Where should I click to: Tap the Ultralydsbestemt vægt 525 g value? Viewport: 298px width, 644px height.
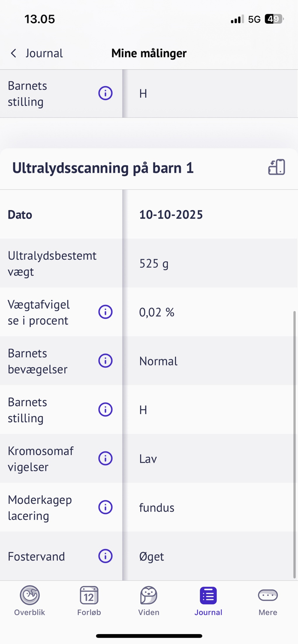(154, 264)
